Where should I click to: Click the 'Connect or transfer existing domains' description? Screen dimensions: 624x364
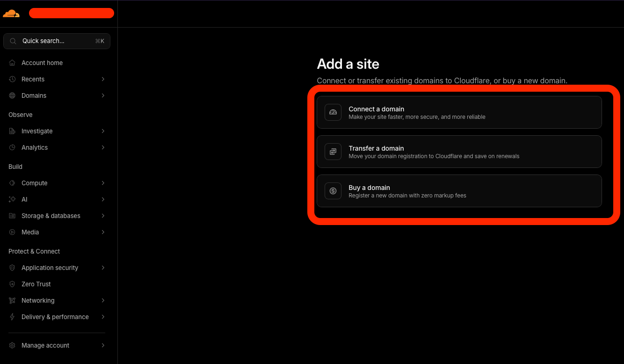(x=442, y=80)
